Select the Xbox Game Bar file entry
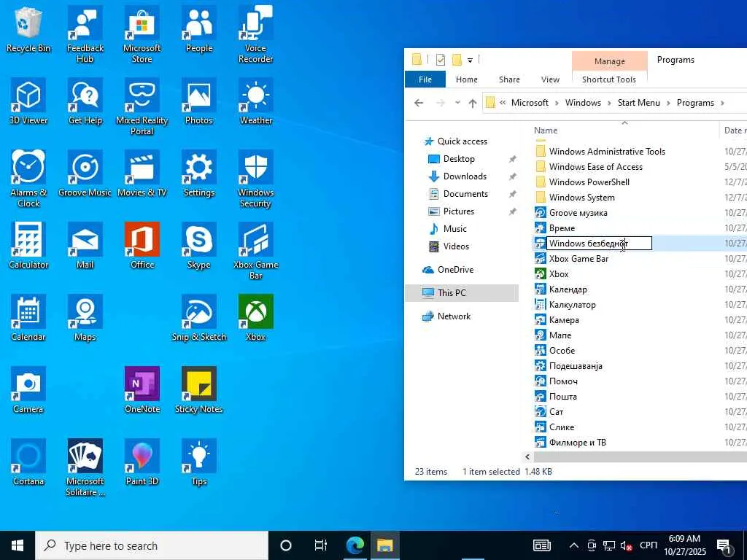The image size is (747, 560). click(578, 259)
